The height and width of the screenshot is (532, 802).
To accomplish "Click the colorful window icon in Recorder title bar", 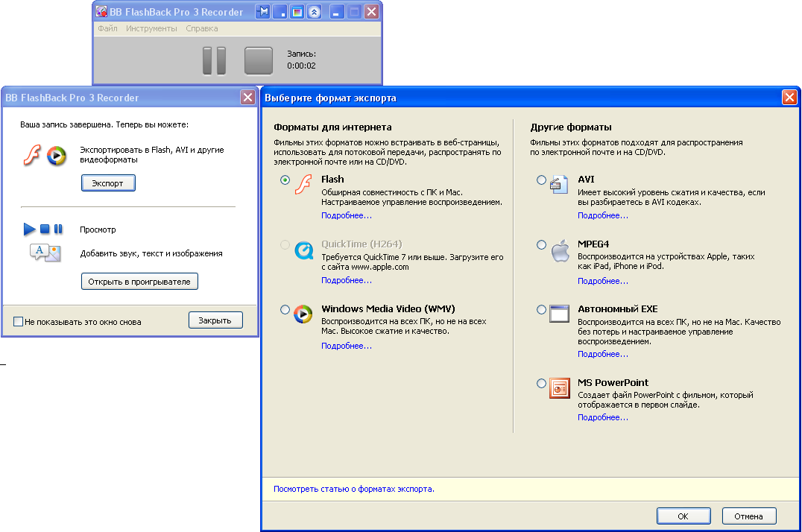I will tap(297, 12).
